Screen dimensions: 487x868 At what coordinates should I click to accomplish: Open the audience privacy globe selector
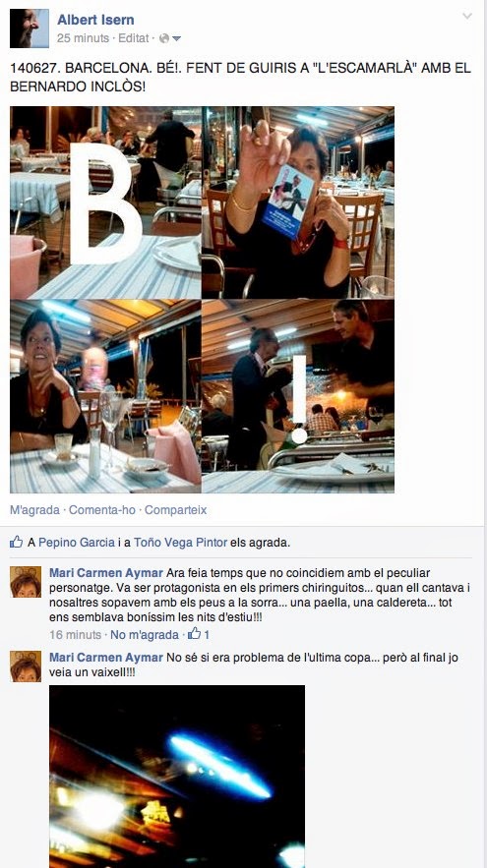[170, 38]
